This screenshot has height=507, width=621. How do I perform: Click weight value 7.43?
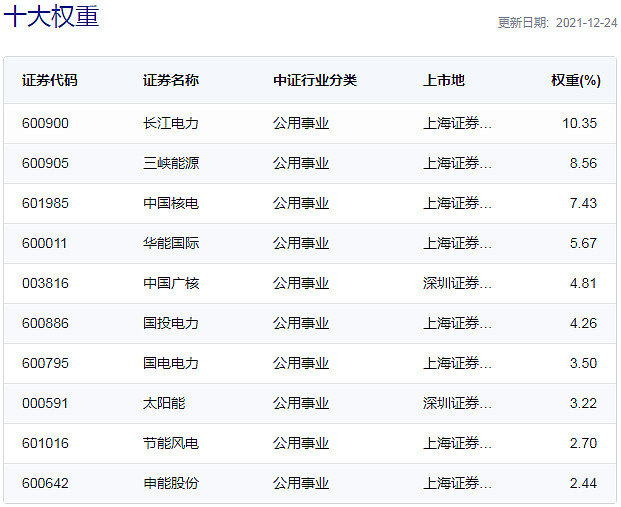(x=583, y=203)
